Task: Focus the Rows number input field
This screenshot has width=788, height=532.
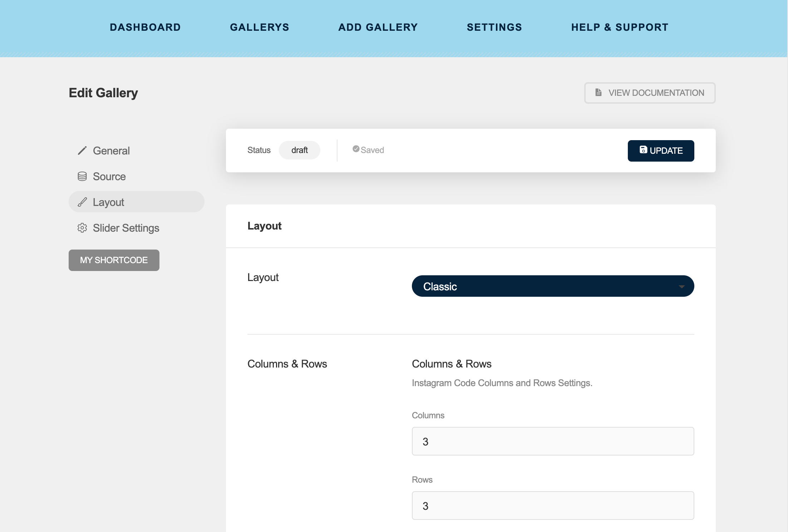Action: (552, 506)
